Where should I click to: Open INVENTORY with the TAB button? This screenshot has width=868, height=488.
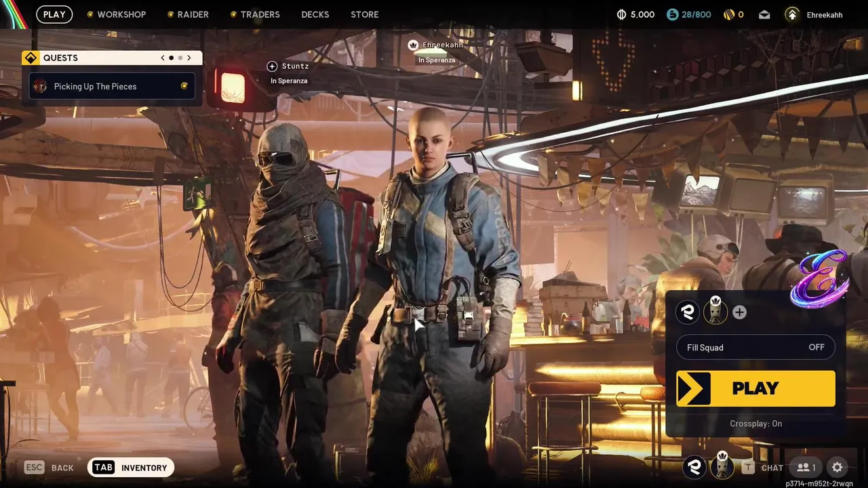[x=131, y=468]
